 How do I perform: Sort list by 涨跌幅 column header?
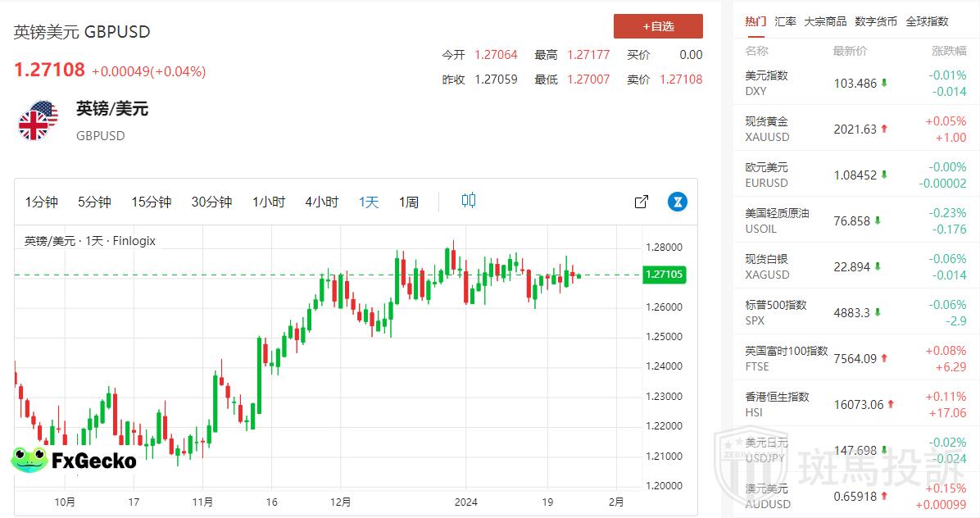click(x=949, y=51)
